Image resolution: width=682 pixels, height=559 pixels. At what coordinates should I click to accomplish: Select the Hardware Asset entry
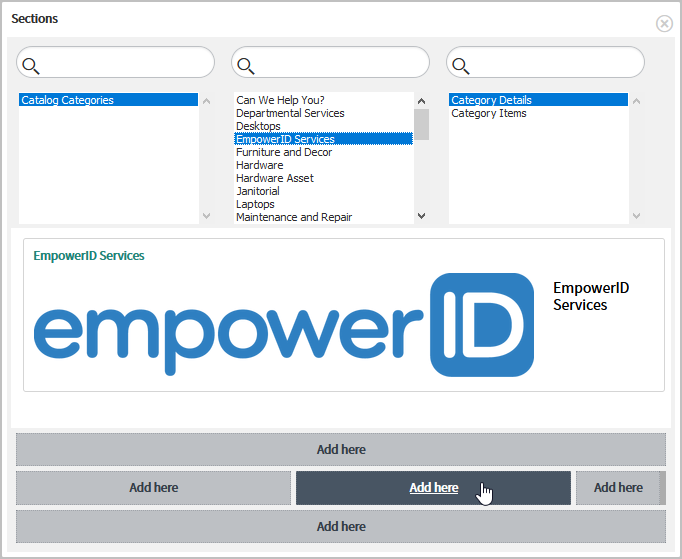pyautogui.click(x=274, y=178)
